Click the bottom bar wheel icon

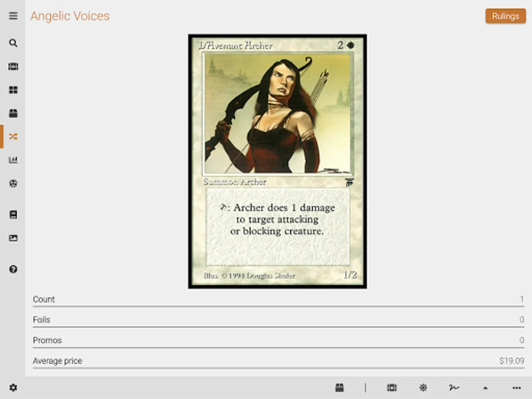click(423, 388)
